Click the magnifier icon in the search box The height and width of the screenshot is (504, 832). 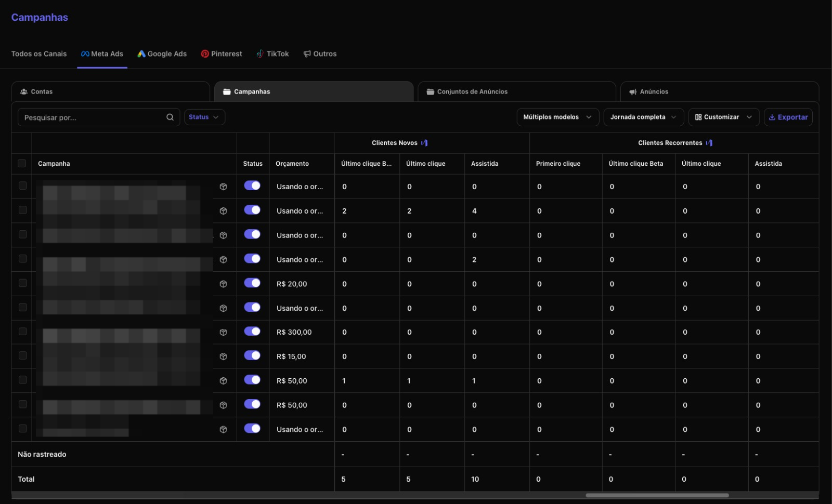click(x=170, y=117)
